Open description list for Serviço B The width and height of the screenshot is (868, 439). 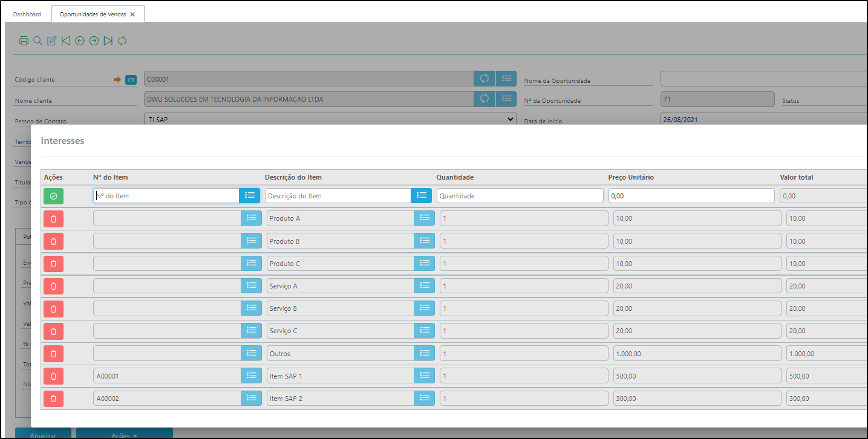[x=425, y=308]
